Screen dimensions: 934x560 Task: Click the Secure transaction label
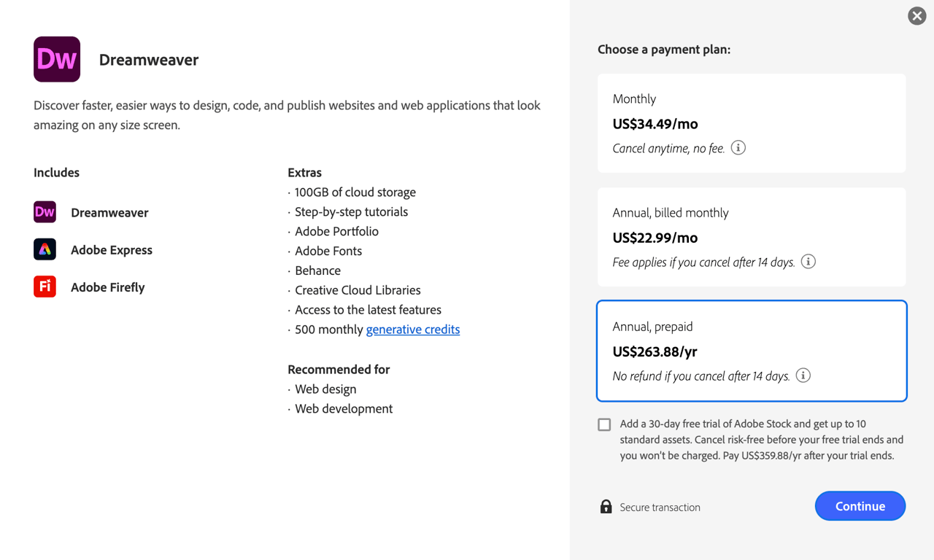pos(659,507)
